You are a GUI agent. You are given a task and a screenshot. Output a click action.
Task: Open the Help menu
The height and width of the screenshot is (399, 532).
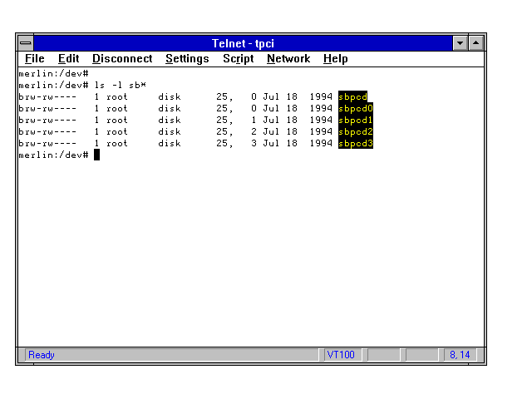coord(335,59)
